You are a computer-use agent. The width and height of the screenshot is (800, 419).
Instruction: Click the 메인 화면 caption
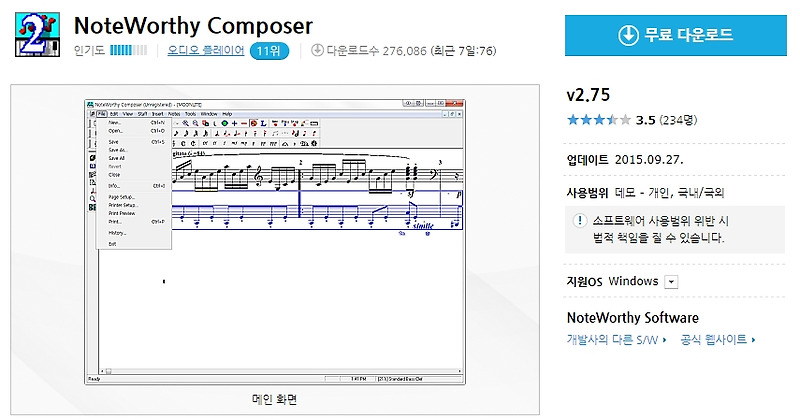click(x=274, y=399)
